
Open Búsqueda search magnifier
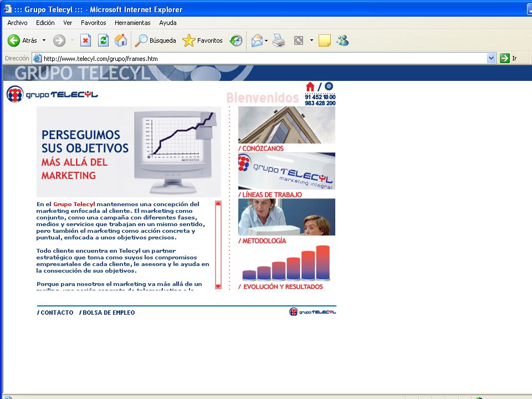[141, 40]
